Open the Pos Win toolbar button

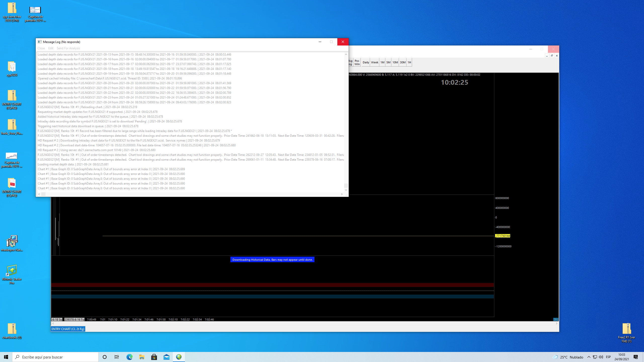[357, 62]
